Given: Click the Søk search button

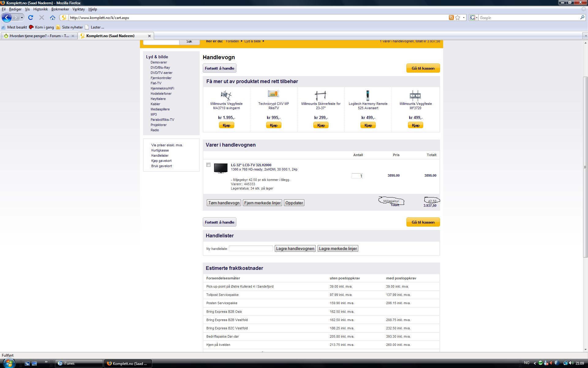Looking at the screenshot, I should (189, 42).
